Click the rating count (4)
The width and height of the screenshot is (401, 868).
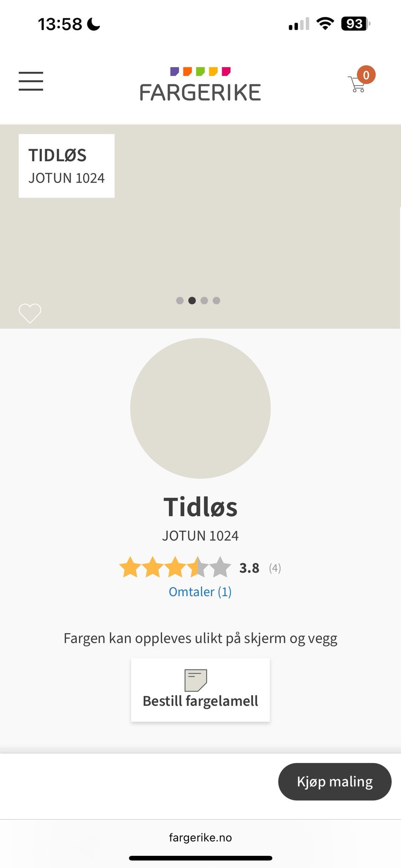(275, 568)
